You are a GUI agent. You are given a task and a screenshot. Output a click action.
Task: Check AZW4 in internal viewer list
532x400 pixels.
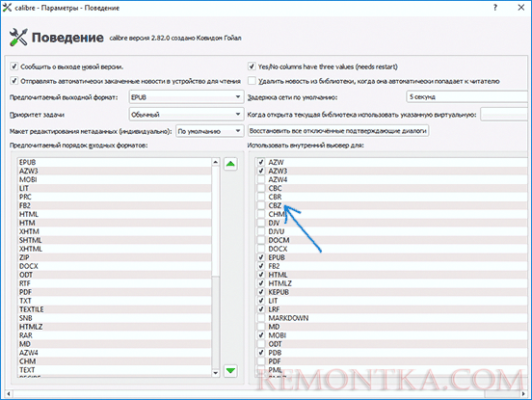261,179
